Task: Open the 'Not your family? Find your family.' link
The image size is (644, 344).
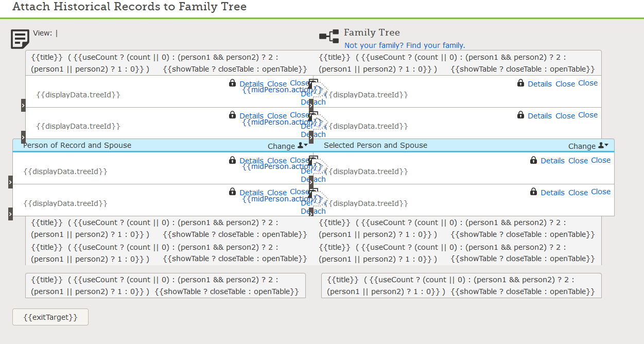Action: [x=405, y=45]
